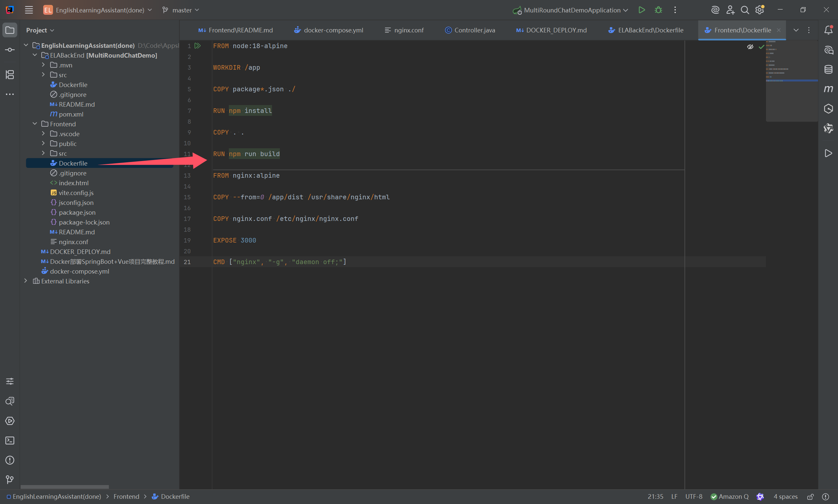838x504 pixels.
Task: Open the Project view dropdown
Action: (40, 30)
